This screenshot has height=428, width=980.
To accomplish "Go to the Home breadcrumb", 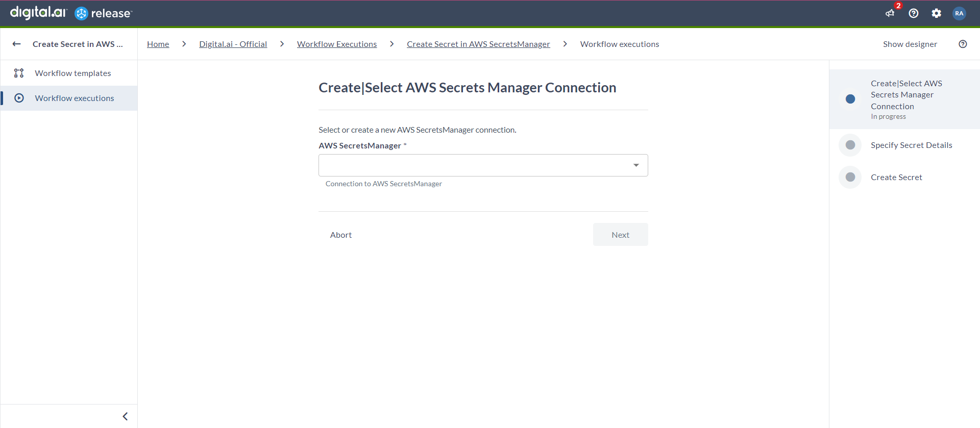I will [158, 44].
